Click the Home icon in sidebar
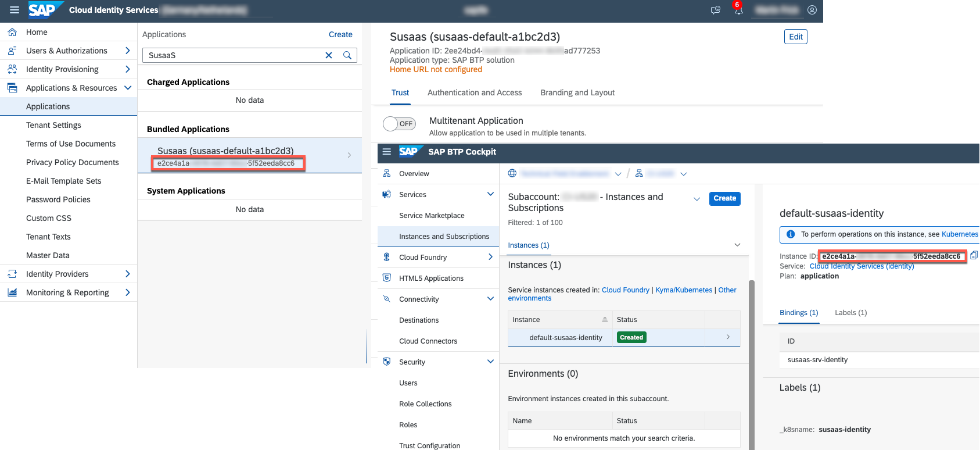This screenshot has height=450, width=980. coord(12,32)
